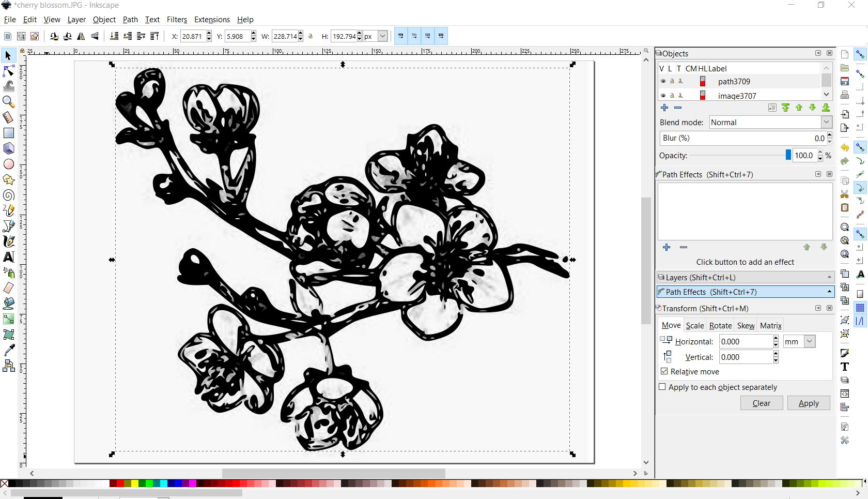
Task: Switch to the Scale tab in Transform
Action: click(694, 325)
